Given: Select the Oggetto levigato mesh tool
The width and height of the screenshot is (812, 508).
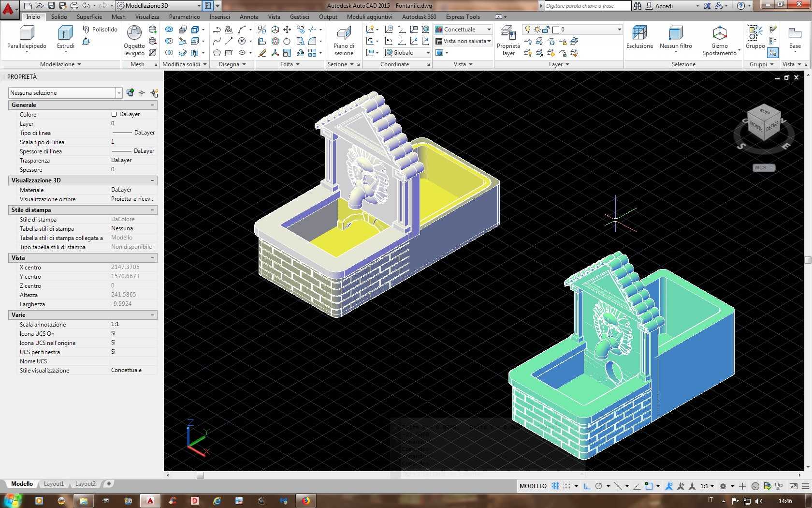Looking at the screenshot, I should [134, 41].
